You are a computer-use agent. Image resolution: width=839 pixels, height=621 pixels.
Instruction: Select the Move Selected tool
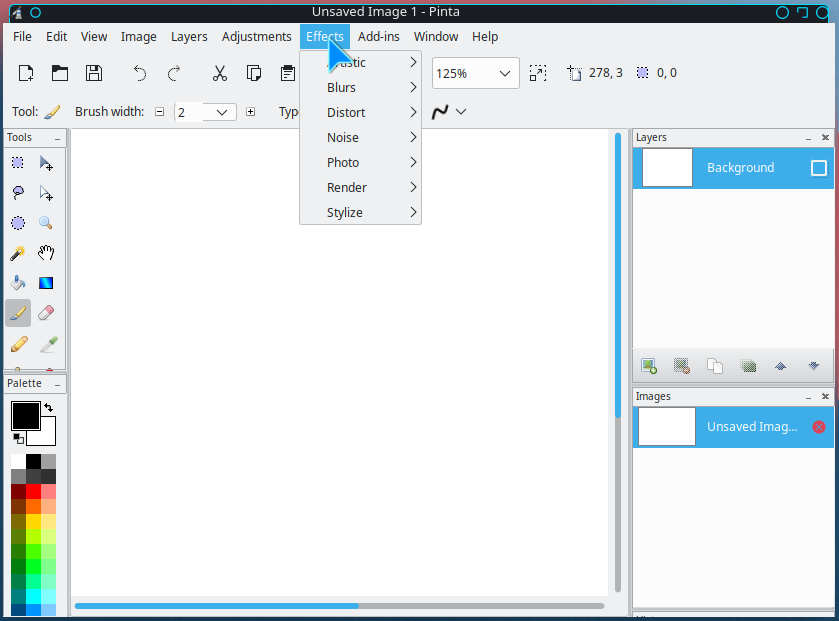point(46,163)
